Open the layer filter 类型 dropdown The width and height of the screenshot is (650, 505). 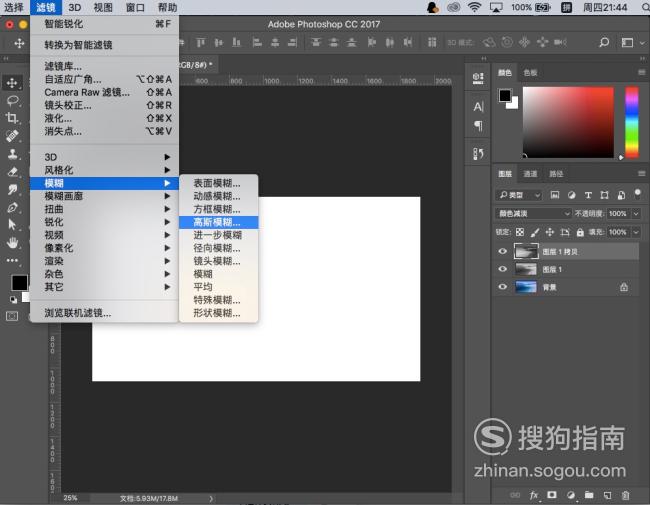(519, 195)
